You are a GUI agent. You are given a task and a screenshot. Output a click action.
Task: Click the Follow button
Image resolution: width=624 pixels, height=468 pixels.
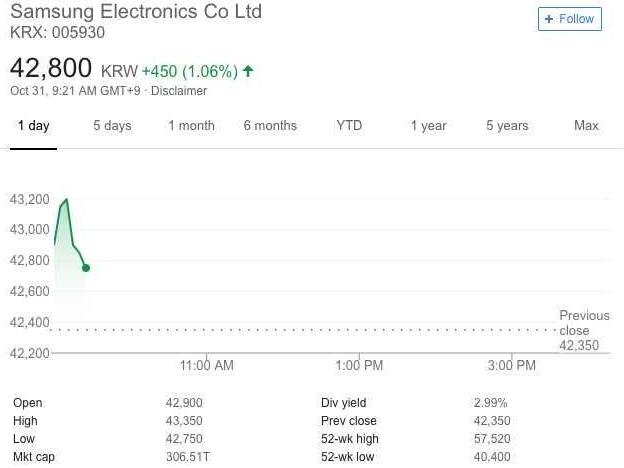click(569, 19)
